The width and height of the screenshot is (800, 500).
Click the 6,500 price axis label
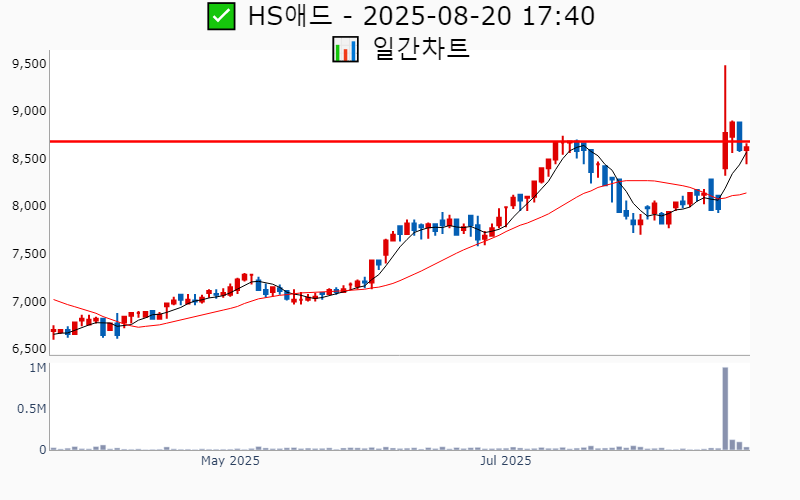pyautogui.click(x=29, y=349)
